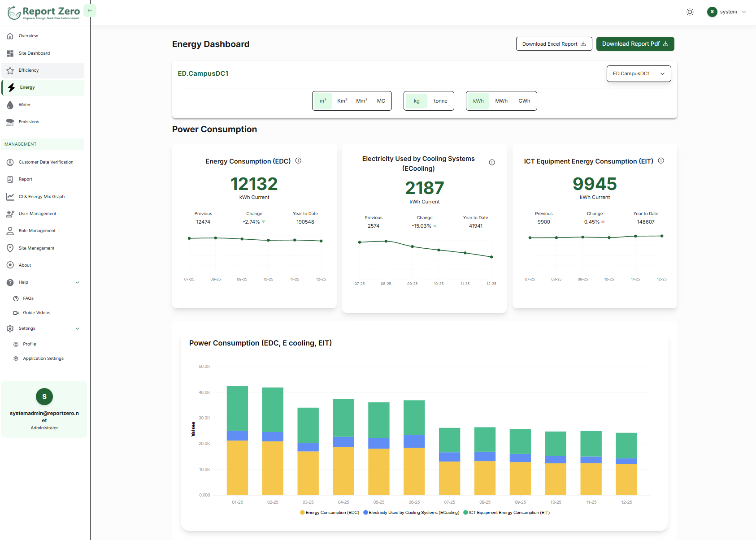Show info for Electricity Used by Cooling Systems

pos(492,163)
